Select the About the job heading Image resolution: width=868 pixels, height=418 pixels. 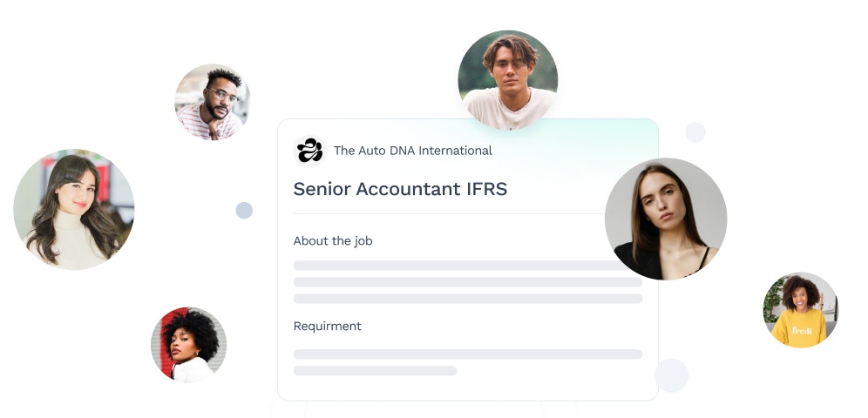click(333, 241)
